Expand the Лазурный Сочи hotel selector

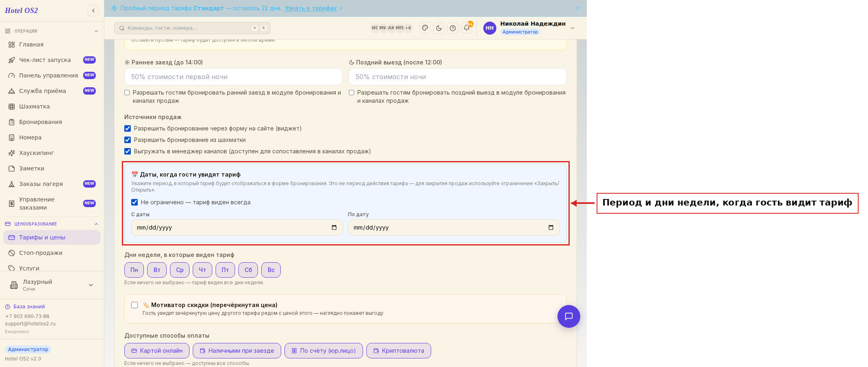91,285
